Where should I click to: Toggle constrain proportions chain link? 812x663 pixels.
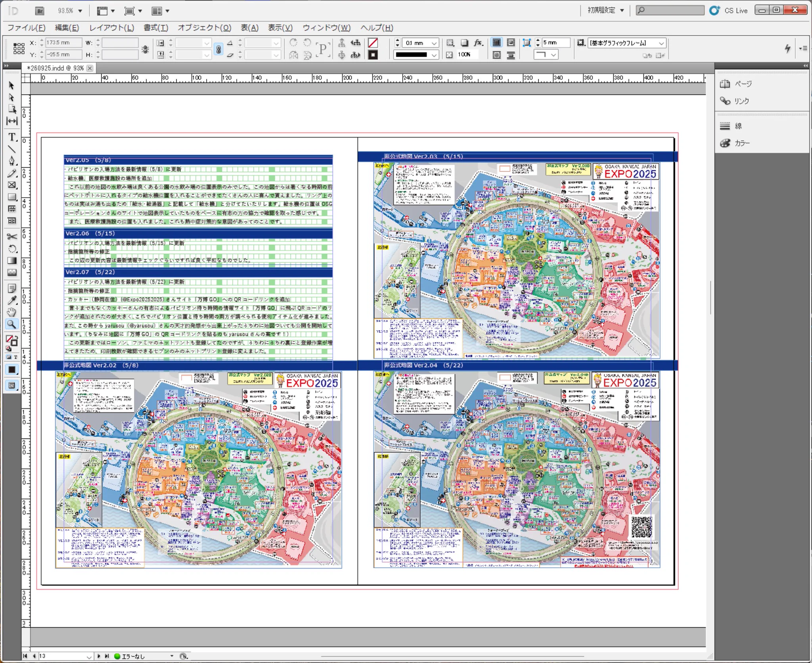pyautogui.click(x=218, y=49)
